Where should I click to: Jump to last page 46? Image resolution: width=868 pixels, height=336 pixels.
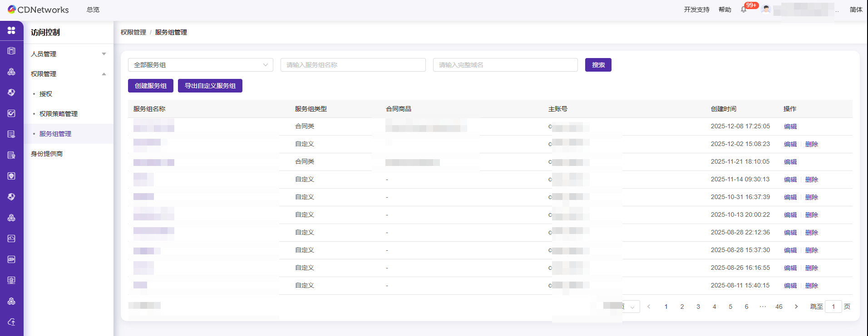779,307
